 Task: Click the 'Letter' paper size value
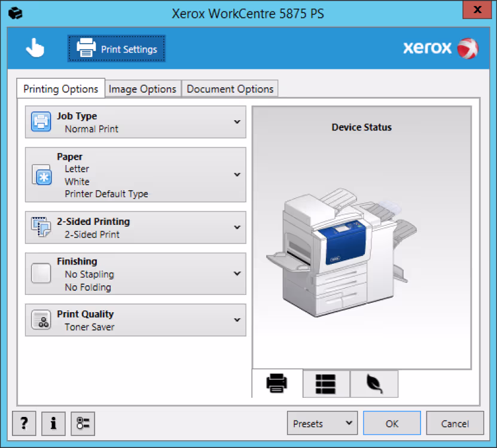pos(77,169)
